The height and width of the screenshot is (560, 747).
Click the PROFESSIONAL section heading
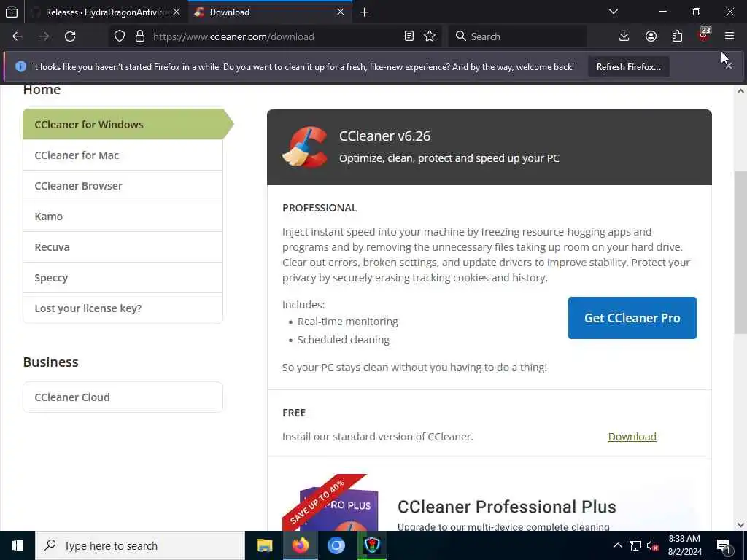pyautogui.click(x=320, y=208)
